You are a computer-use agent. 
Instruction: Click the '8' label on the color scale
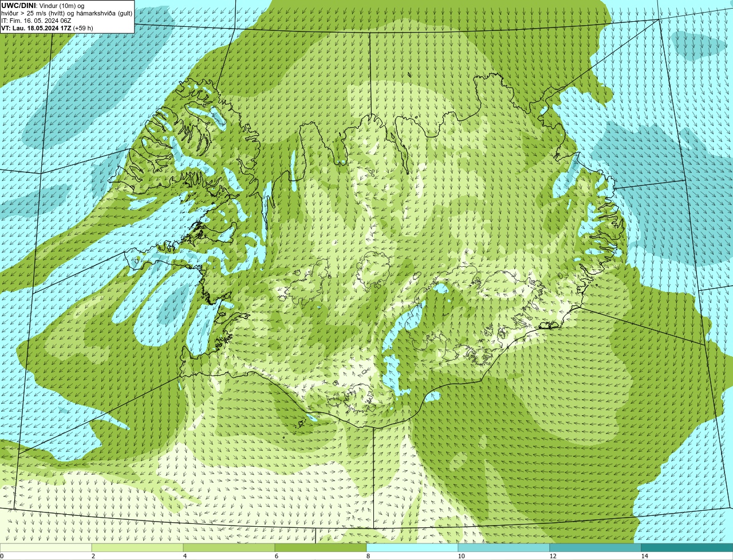point(368,556)
